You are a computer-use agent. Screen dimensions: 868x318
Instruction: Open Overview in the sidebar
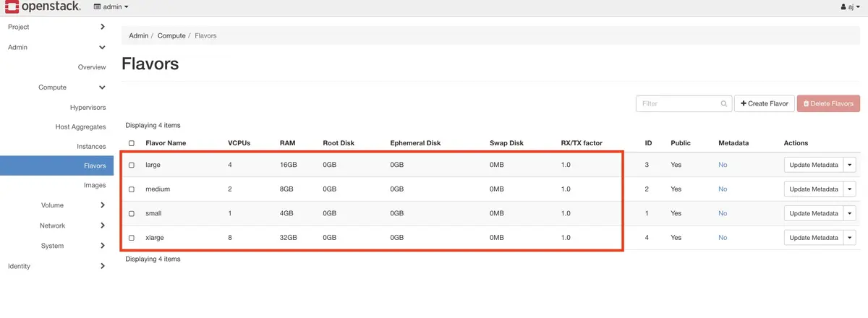point(92,67)
